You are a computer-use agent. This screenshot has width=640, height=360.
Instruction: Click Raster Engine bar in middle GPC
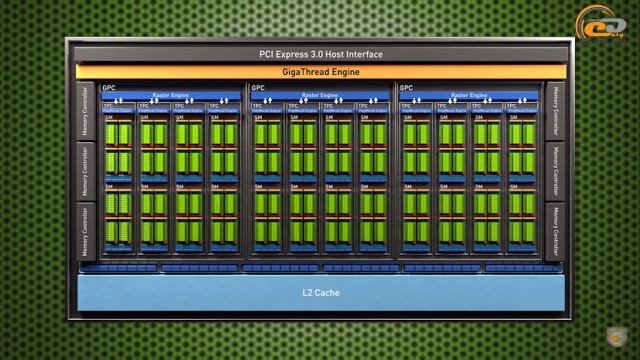pos(320,96)
